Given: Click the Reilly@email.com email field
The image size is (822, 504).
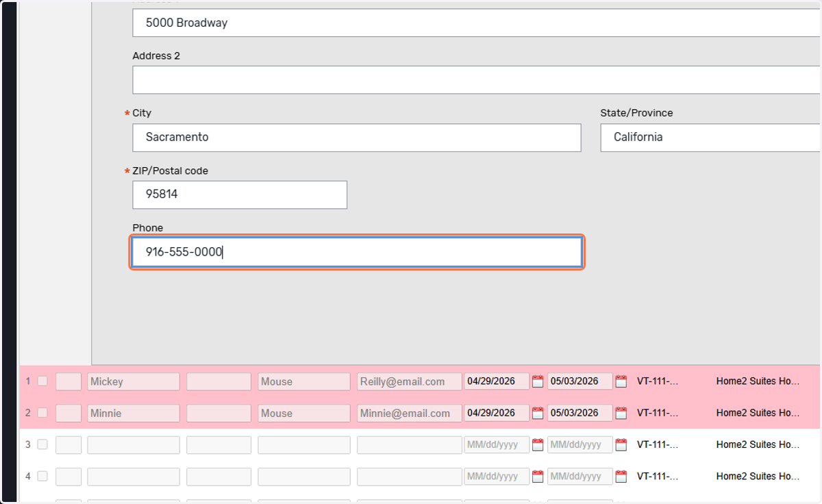Looking at the screenshot, I should point(410,381).
